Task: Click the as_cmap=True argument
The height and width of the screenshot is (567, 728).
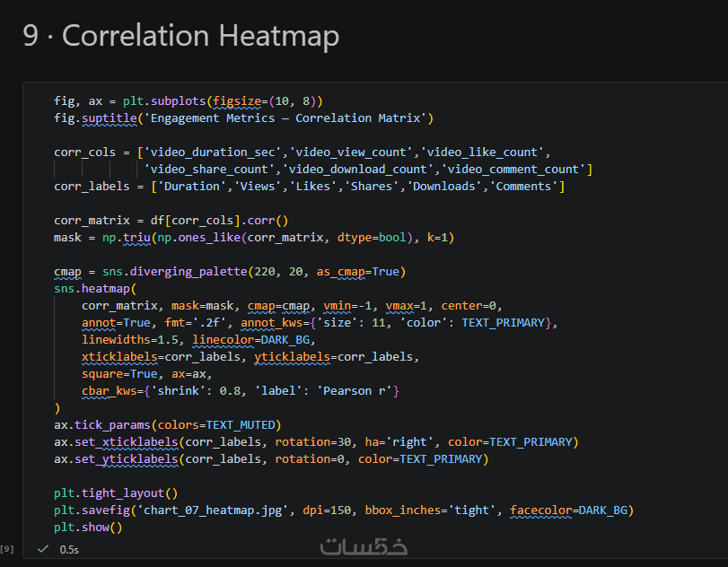Action: point(357,272)
